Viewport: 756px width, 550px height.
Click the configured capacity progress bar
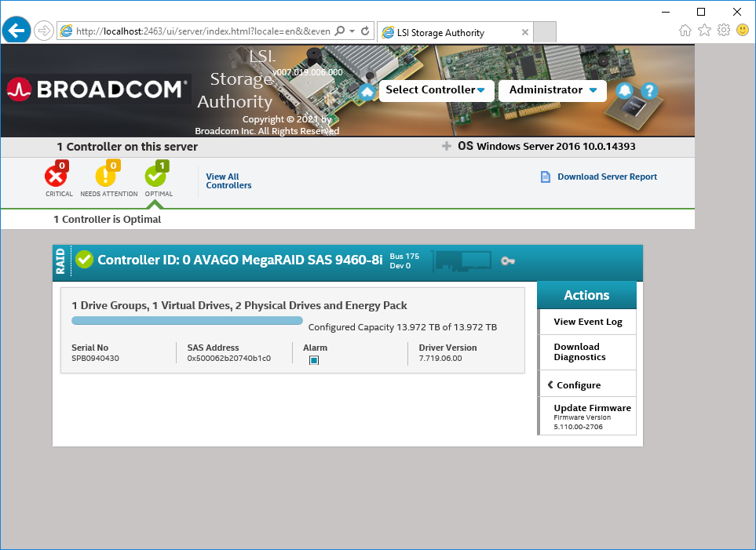(x=187, y=321)
